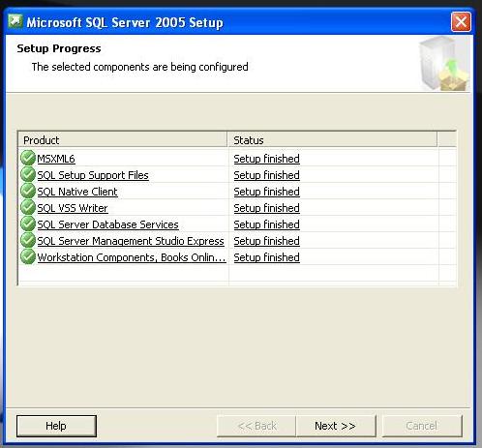Image resolution: width=482 pixels, height=448 pixels.
Task: Open Workstation Components, Books Online link
Action: [x=132, y=257]
